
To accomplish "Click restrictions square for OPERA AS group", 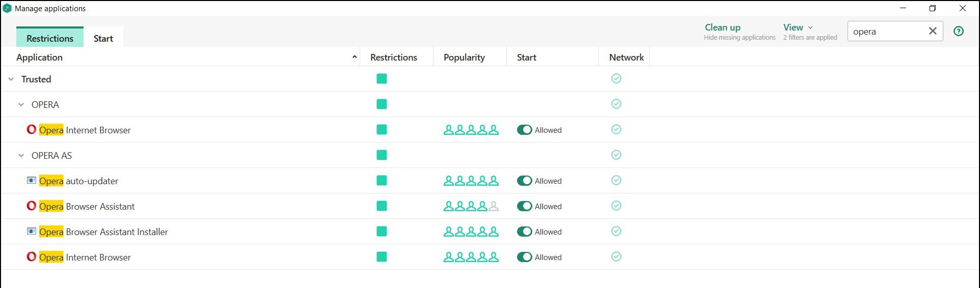I will pyautogui.click(x=382, y=155).
